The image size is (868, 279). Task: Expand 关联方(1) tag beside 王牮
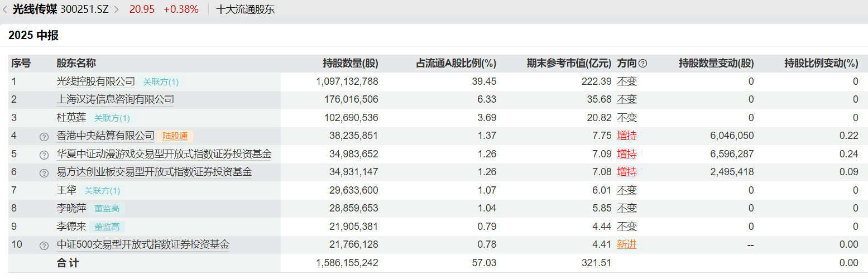(x=102, y=191)
